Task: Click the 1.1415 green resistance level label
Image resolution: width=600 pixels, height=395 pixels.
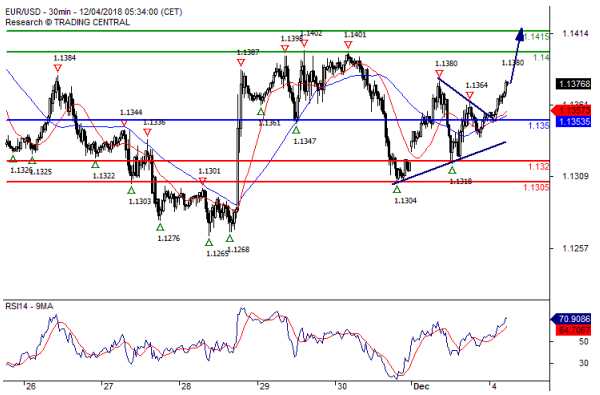Action: click(x=536, y=37)
